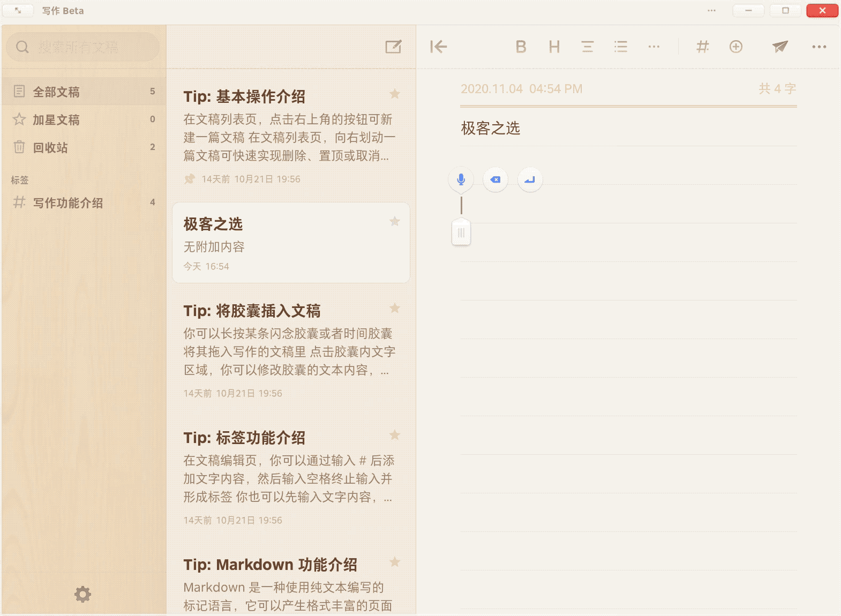841x616 pixels.
Task: Click the hash icon beside 写作功能介绍
Action: click(x=19, y=202)
